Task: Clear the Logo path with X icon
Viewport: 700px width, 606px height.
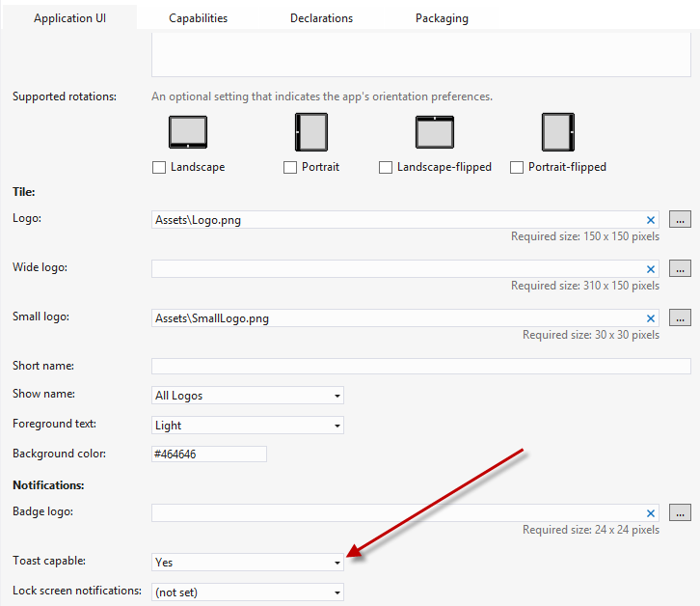Action: coord(651,220)
